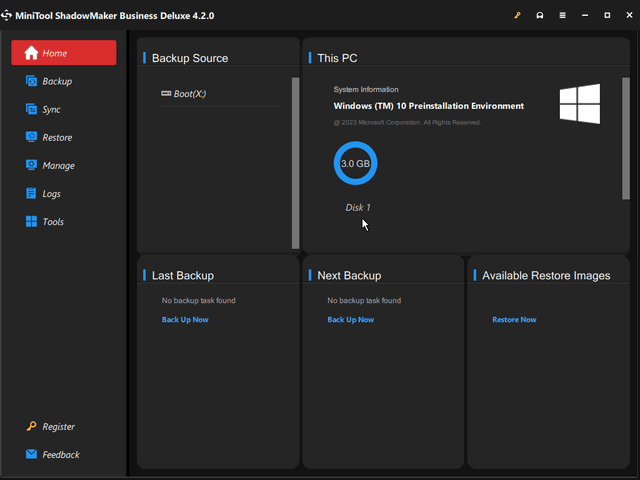Click the headset support icon in title bar
This screenshot has width=640, height=480.
point(540,16)
